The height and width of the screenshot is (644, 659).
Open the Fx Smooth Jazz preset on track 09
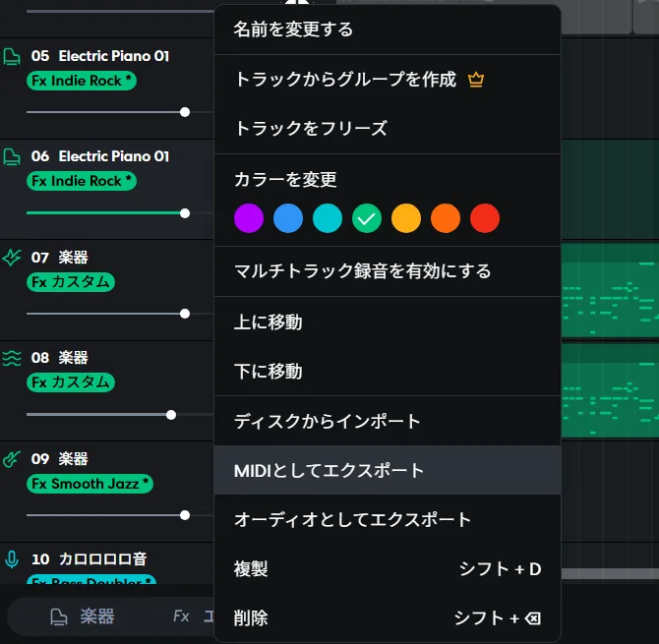90,484
